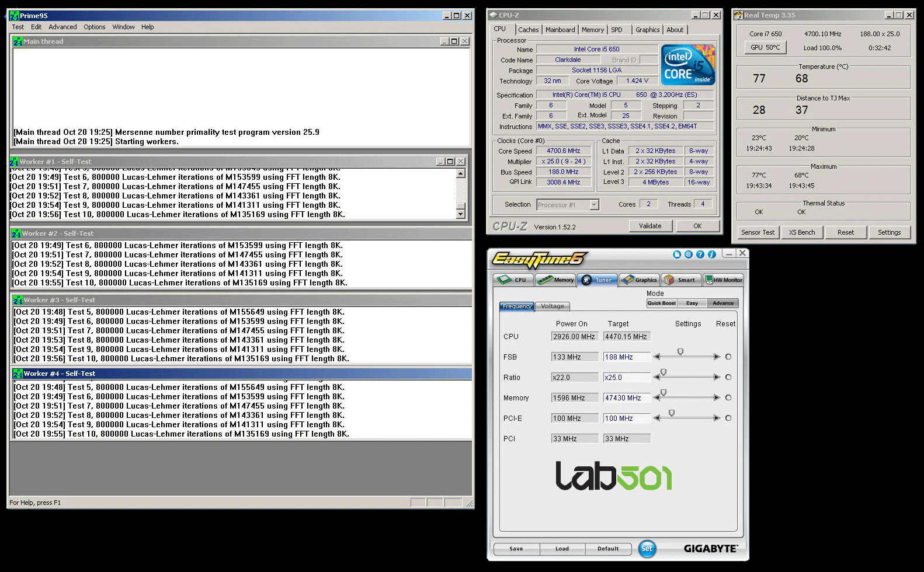Click the Ratio target field showing x25.0
The width and height of the screenshot is (924, 572).
pos(627,378)
